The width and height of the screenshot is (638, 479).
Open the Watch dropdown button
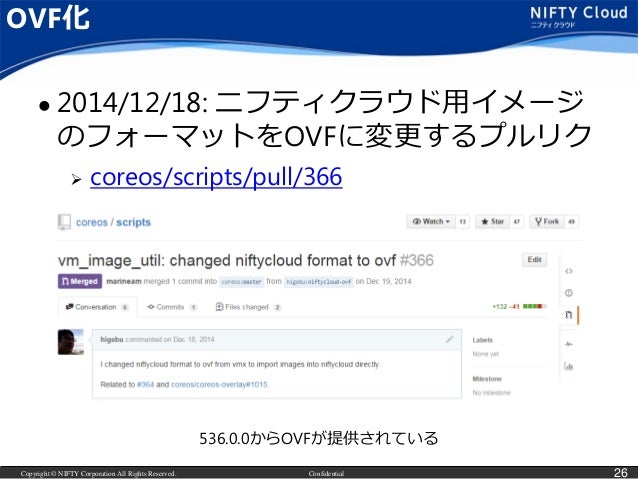pyautogui.click(x=431, y=221)
